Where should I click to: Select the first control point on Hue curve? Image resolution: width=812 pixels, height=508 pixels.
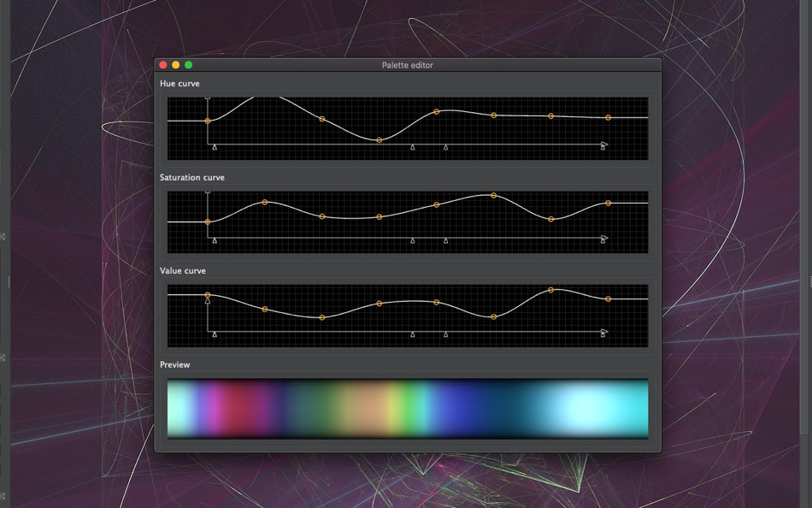click(x=206, y=122)
